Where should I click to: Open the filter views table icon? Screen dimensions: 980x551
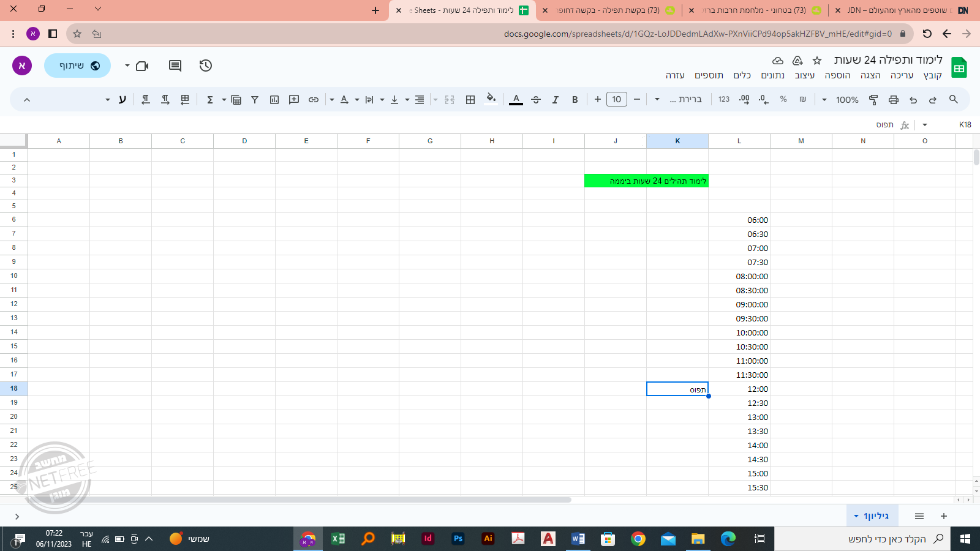pyautogui.click(x=236, y=99)
